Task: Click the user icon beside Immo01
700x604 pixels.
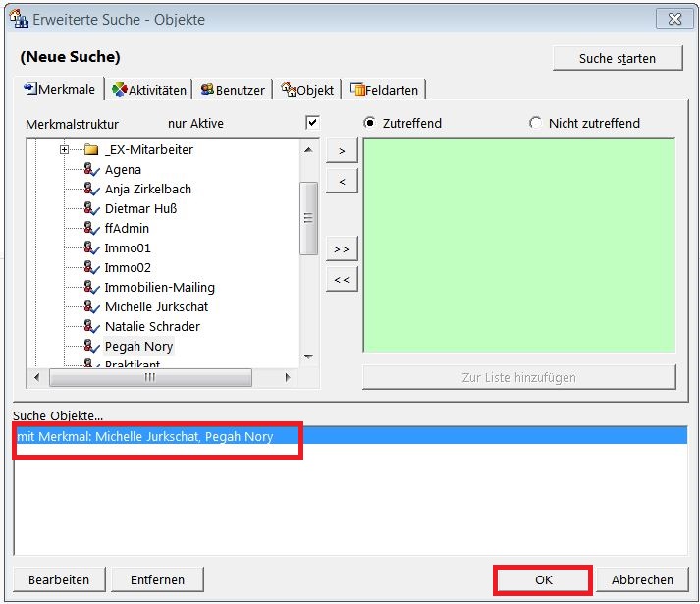Action: tap(92, 248)
